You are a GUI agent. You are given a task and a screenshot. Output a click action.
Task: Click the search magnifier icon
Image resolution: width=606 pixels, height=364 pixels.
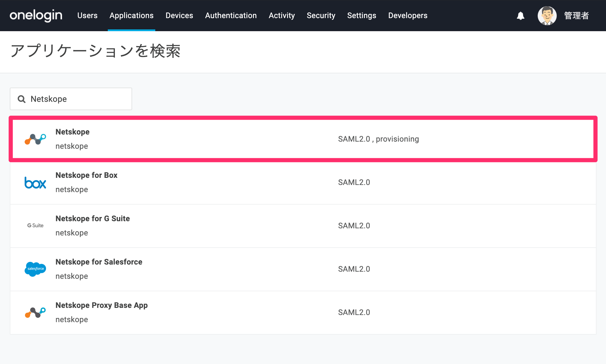tap(22, 99)
